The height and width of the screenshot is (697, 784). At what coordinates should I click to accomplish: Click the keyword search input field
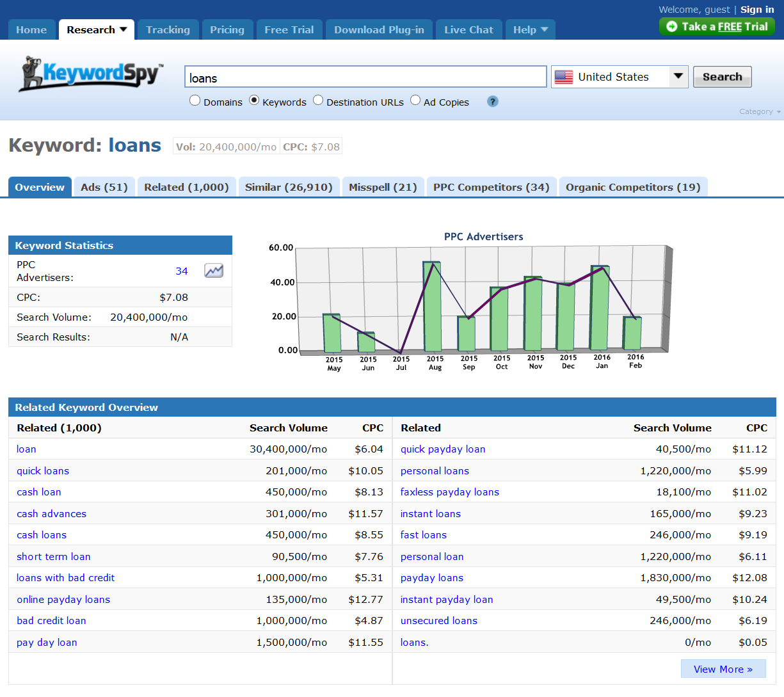[365, 77]
